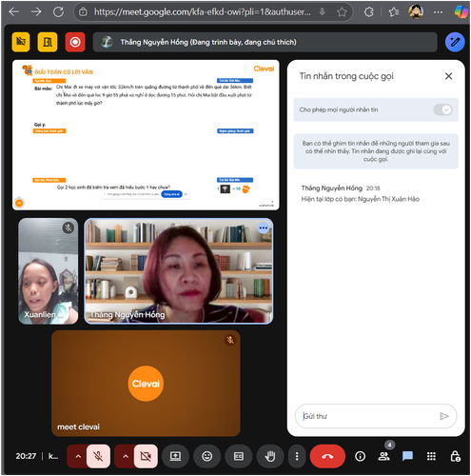
Task: Toggle Cho phép mọi người nhắn tin
Action: pyautogui.click(x=442, y=109)
